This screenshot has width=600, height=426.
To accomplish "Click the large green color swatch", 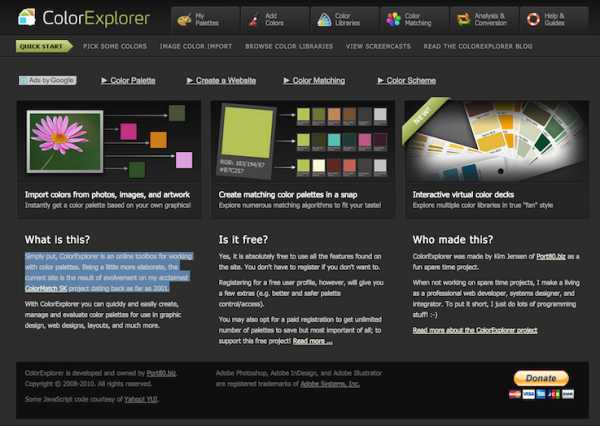I will tap(246, 133).
